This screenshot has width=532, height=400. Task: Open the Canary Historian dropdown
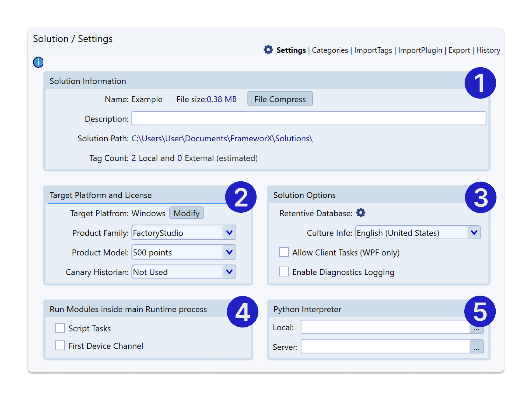[x=229, y=272]
